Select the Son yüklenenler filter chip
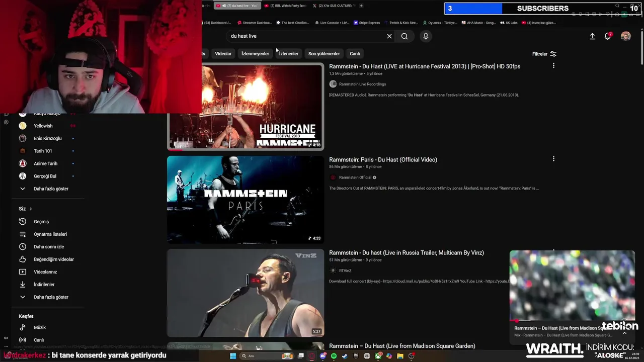 click(x=324, y=54)
